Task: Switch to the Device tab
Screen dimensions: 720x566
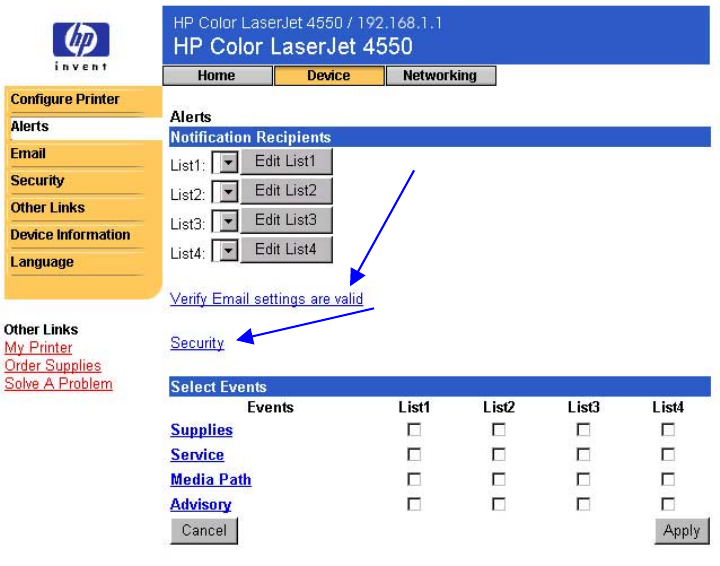Action: [329, 75]
